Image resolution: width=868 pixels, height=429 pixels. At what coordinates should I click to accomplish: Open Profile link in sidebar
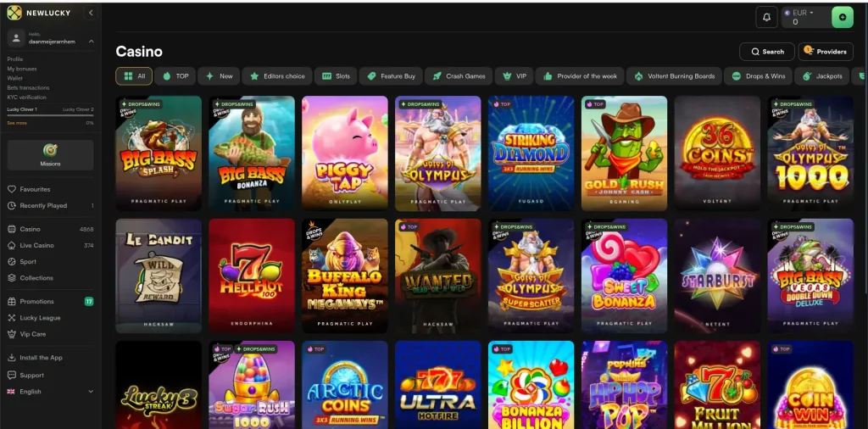[x=15, y=59]
